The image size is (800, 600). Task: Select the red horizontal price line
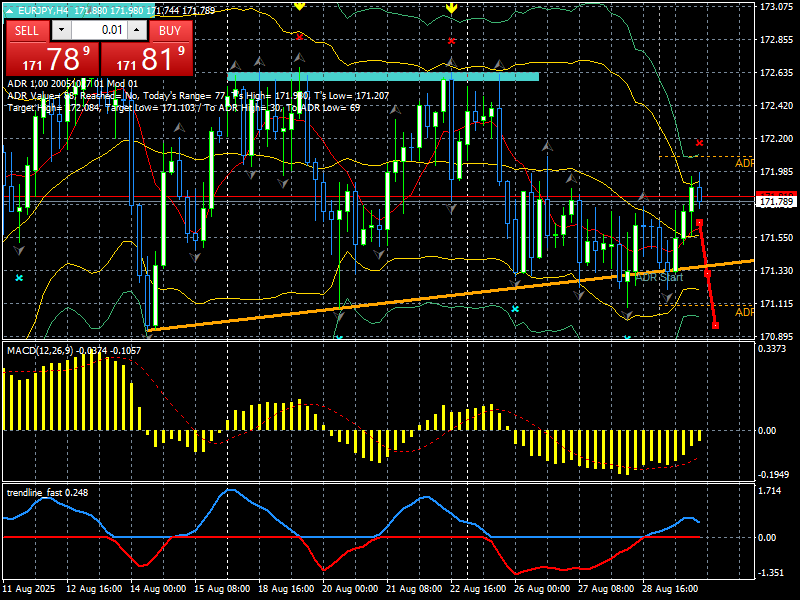pyautogui.click(x=378, y=196)
